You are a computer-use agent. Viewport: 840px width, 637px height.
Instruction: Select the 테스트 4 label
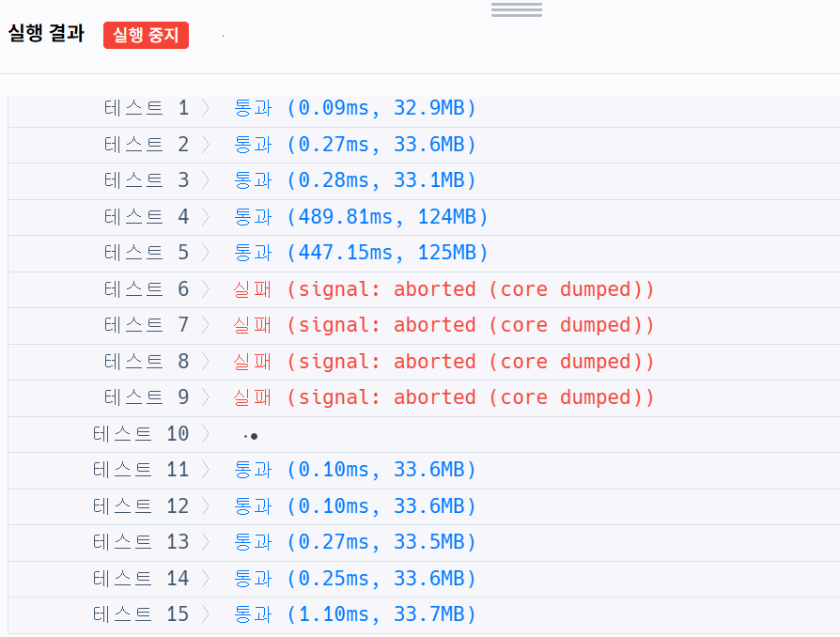pyautogui.click(x=147, y=217)
